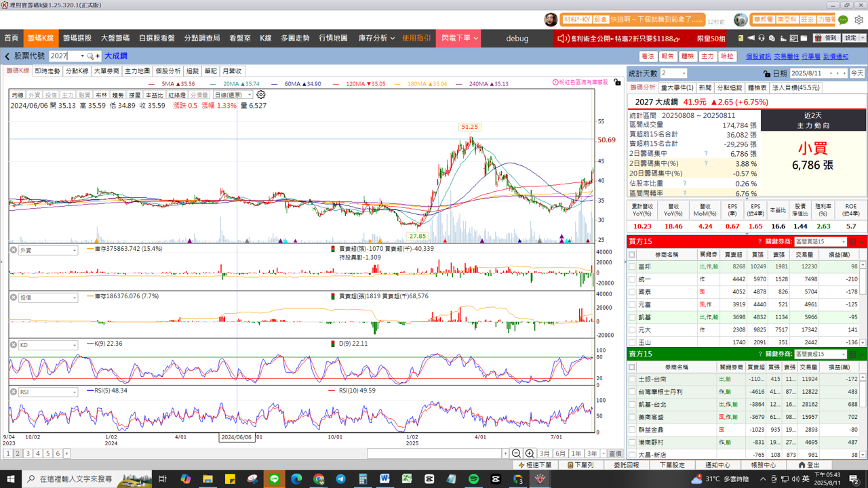The width and height of the screenshot is (868, 488).
Task: Switch to the 重大事件(1) tab
Action: coord(677,87)
